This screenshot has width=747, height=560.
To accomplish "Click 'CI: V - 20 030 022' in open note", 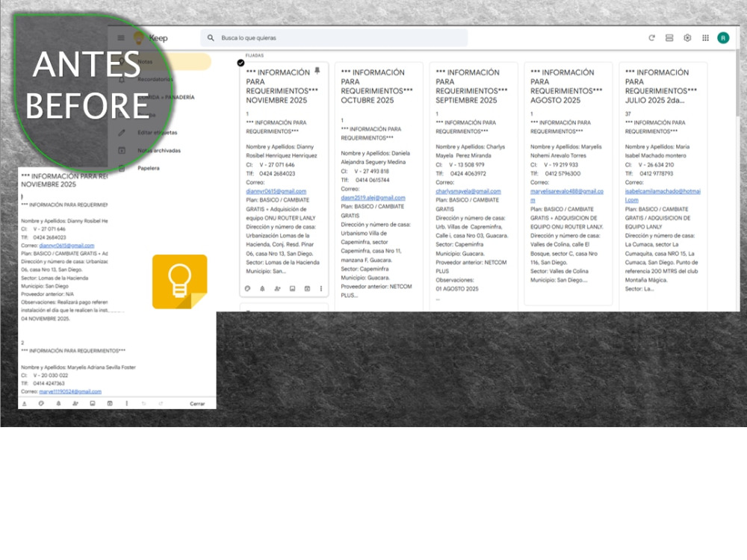I will point(43,376).
